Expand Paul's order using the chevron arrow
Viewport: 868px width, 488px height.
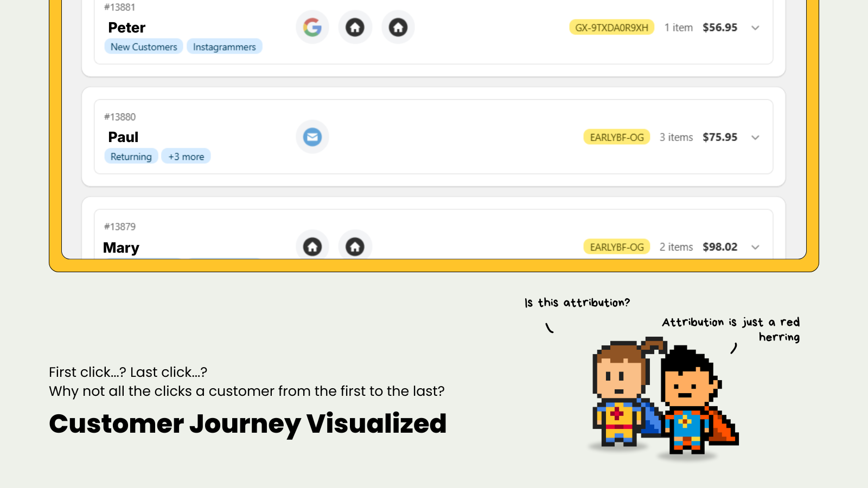755,137
